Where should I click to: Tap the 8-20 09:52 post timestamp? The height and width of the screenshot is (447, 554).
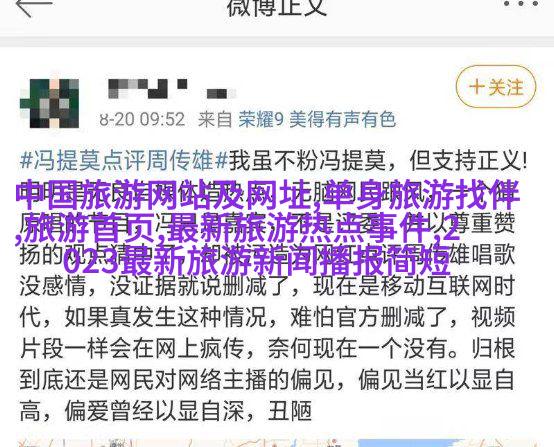point(142,119)
